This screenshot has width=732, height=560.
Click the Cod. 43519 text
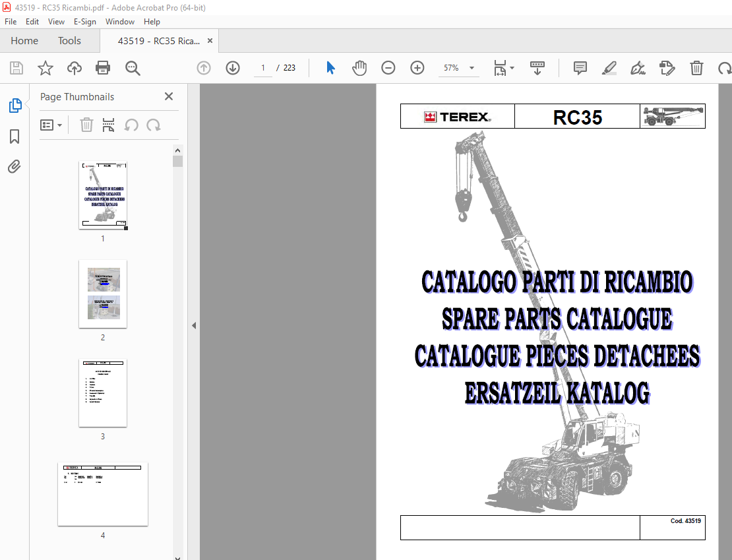[685, 521]
